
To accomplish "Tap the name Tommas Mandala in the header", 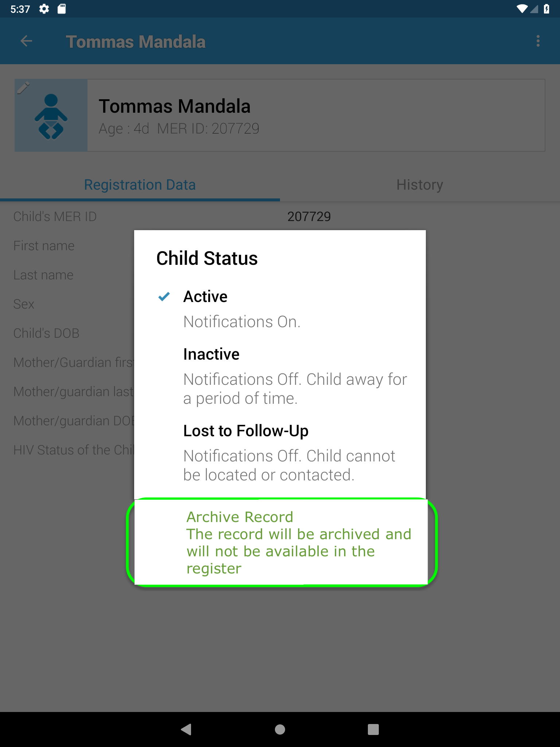I will (x=175, y=106).
